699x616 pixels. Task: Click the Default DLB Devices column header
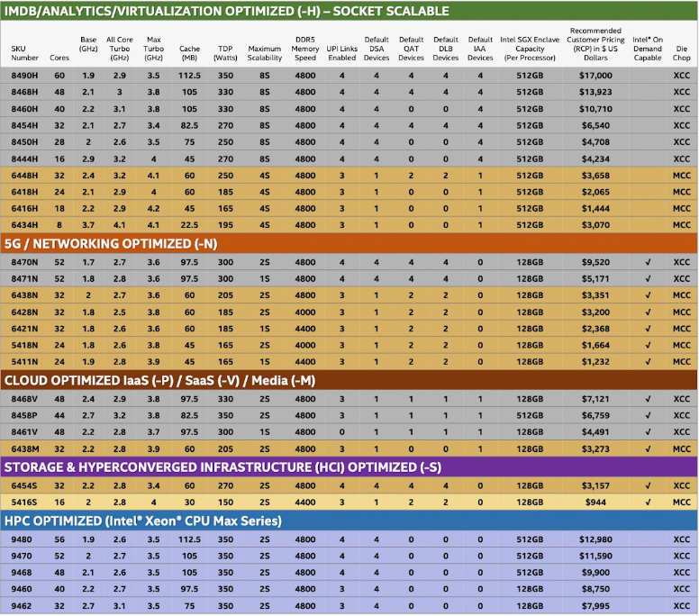[446, 49]
